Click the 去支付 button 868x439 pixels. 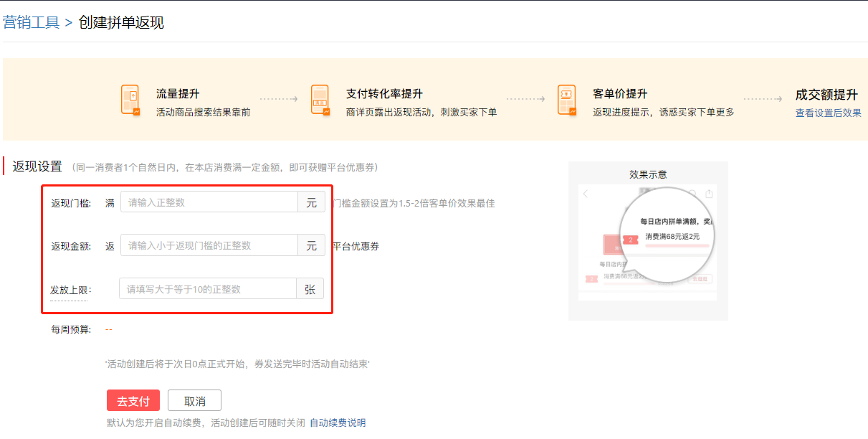[133, 400]
